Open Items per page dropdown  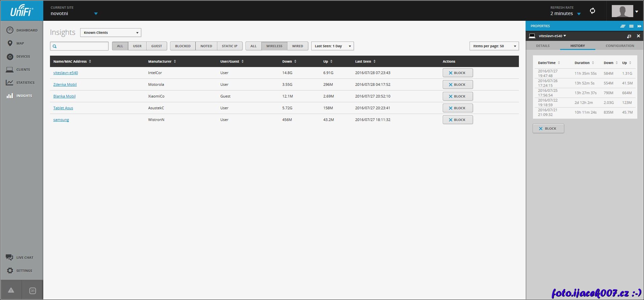click(494, 46)
